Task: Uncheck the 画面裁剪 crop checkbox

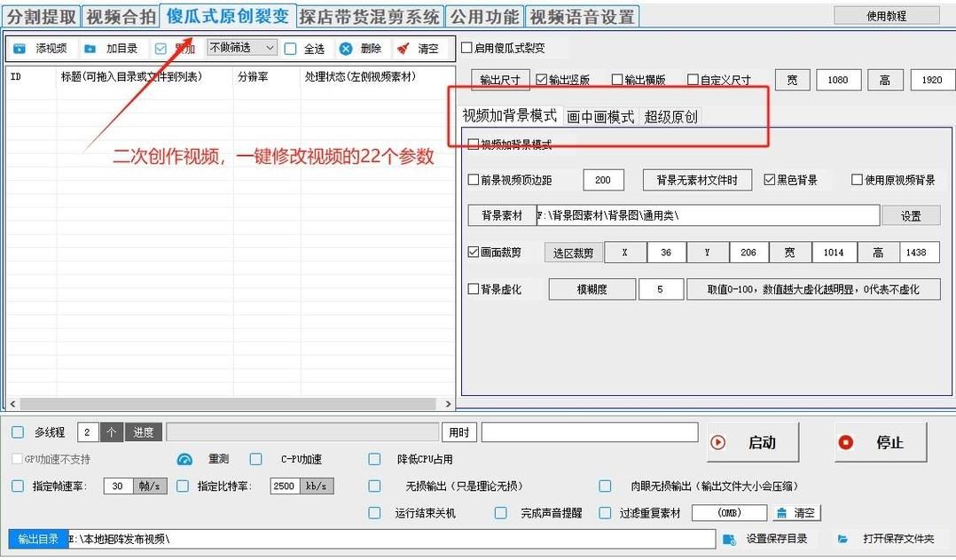Action: 474,253
